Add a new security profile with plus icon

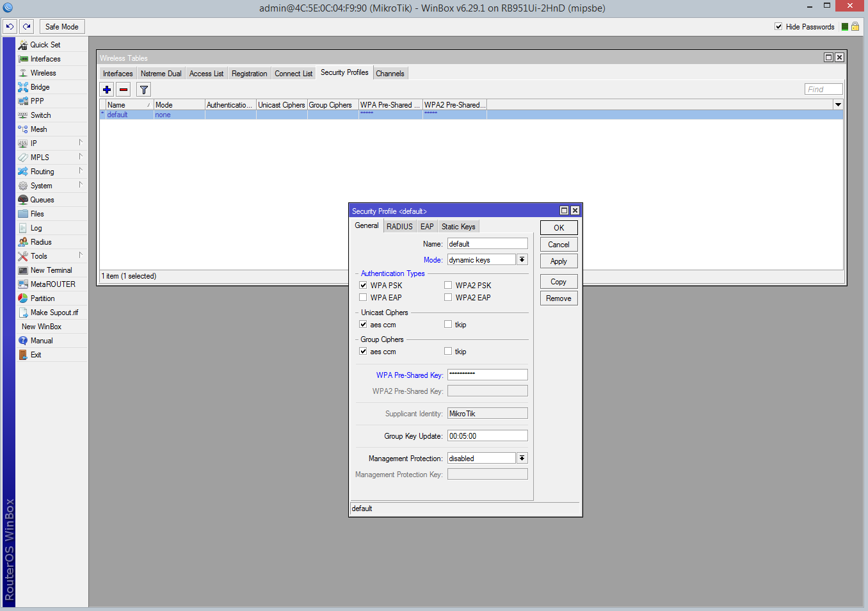(x=107, y=90)
